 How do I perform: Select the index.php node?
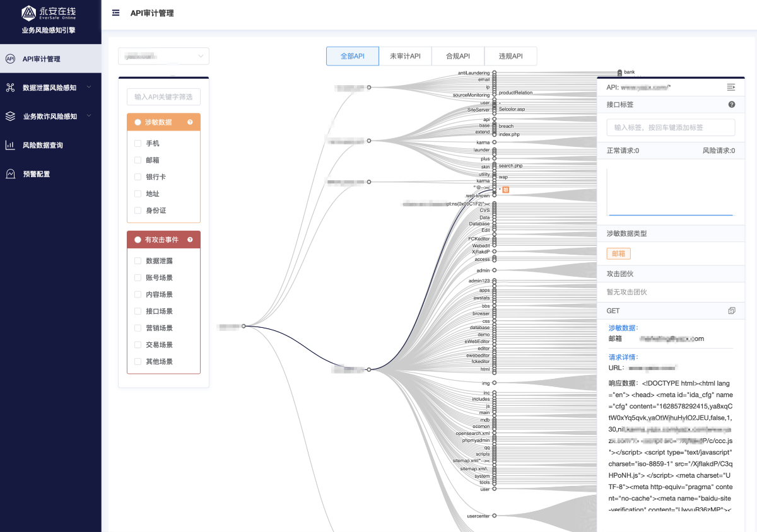pos(509,134)
